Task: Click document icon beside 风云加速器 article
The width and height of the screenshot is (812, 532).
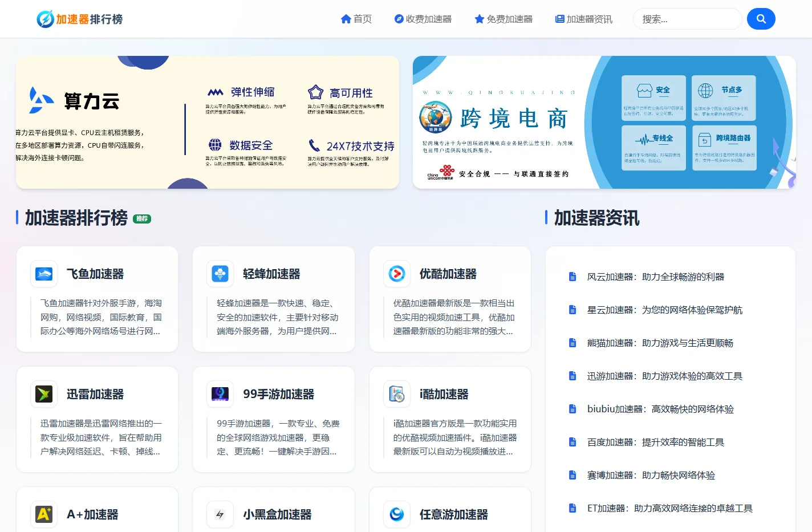Action: pyautogui.click(x=573, y=277)
